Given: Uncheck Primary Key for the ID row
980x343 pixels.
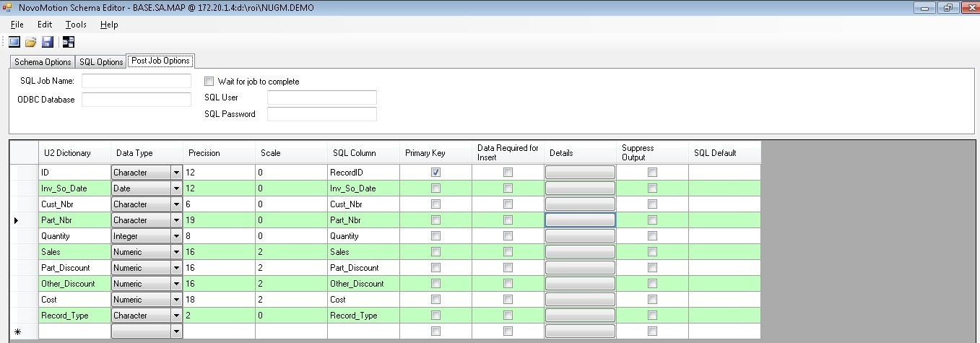Looking at the screenshot, I should pos(435,173).
